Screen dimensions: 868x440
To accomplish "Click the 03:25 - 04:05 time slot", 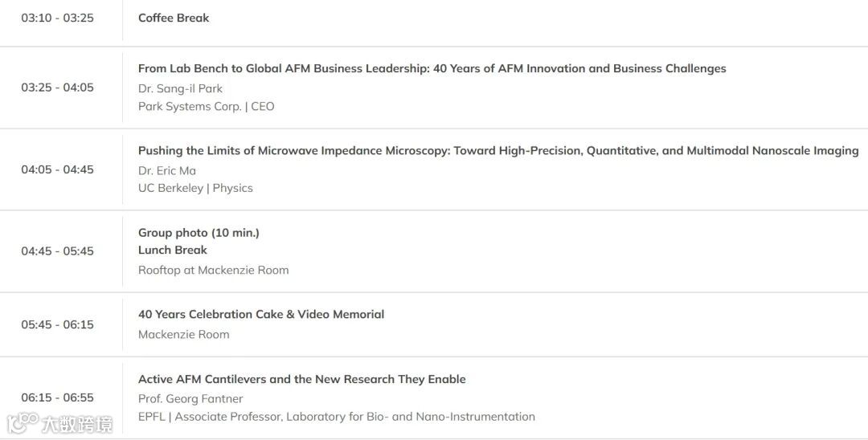I will [x=57, y=88].
